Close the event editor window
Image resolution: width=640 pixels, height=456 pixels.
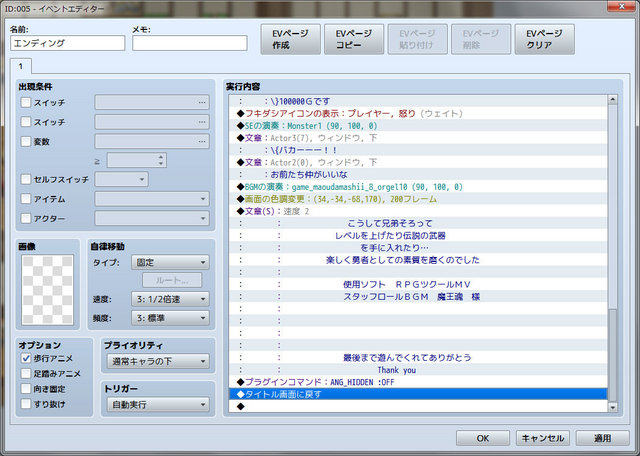622,6
